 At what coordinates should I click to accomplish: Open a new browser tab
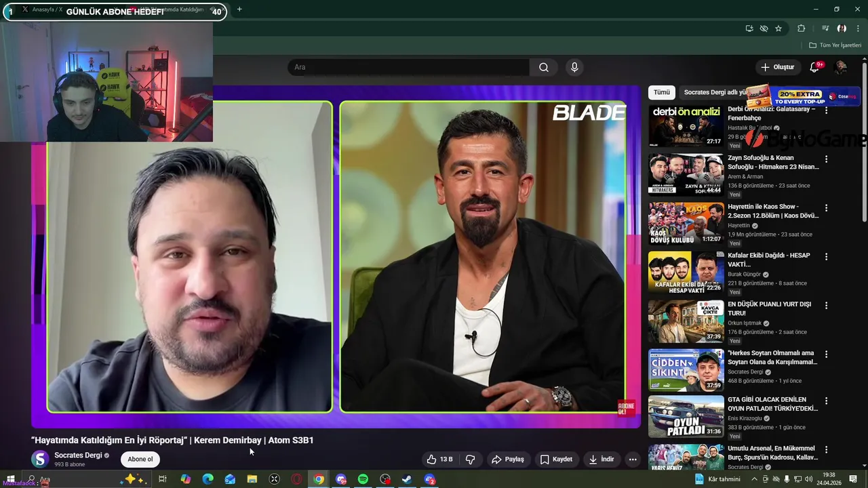click(x=239, y=9)
